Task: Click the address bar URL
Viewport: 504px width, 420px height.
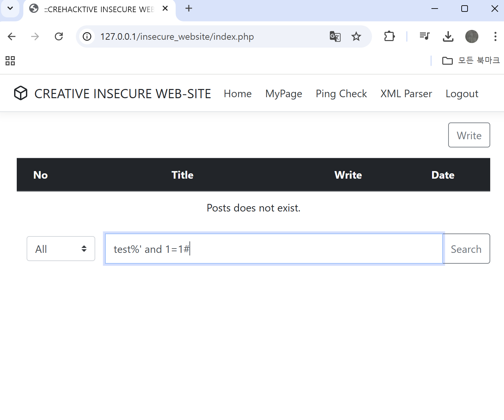Action: click(177, 36)
